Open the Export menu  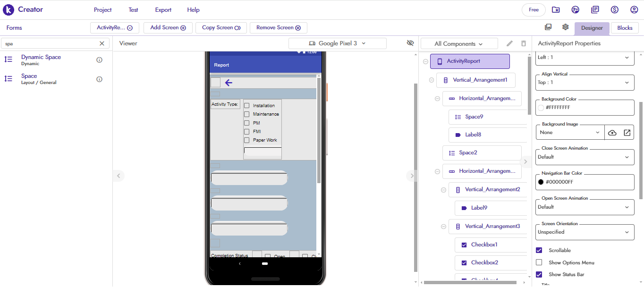pos(163,10)
